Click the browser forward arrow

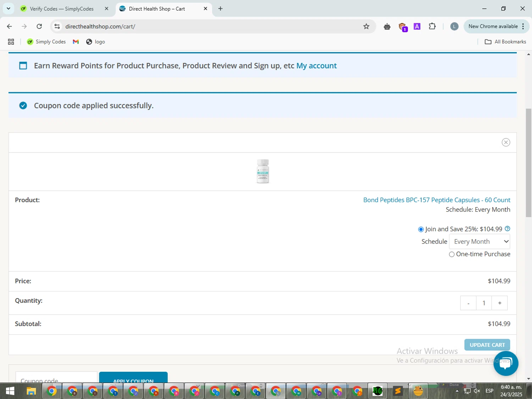[x=24, y=26]
